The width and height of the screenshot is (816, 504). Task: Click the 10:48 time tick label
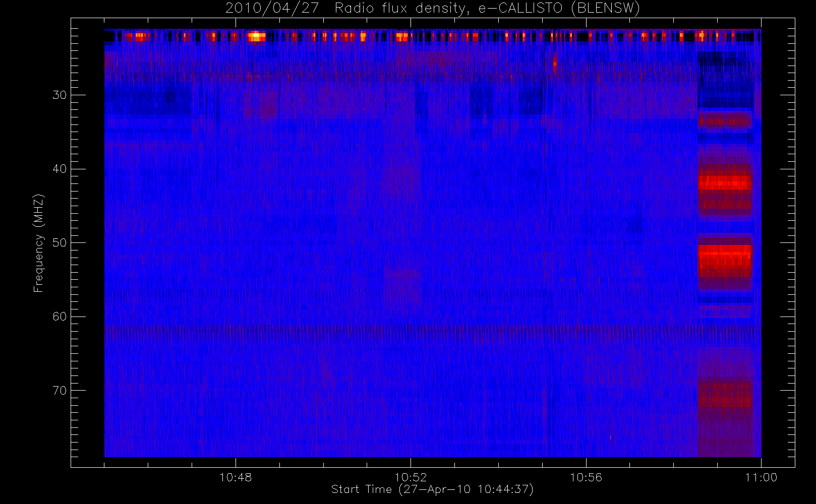tap(236, 477)
